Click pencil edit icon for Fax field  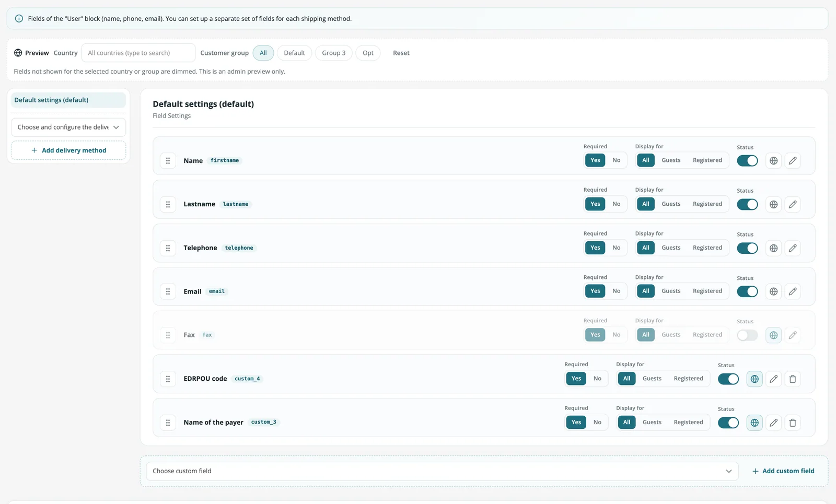[x=793, y=335]
